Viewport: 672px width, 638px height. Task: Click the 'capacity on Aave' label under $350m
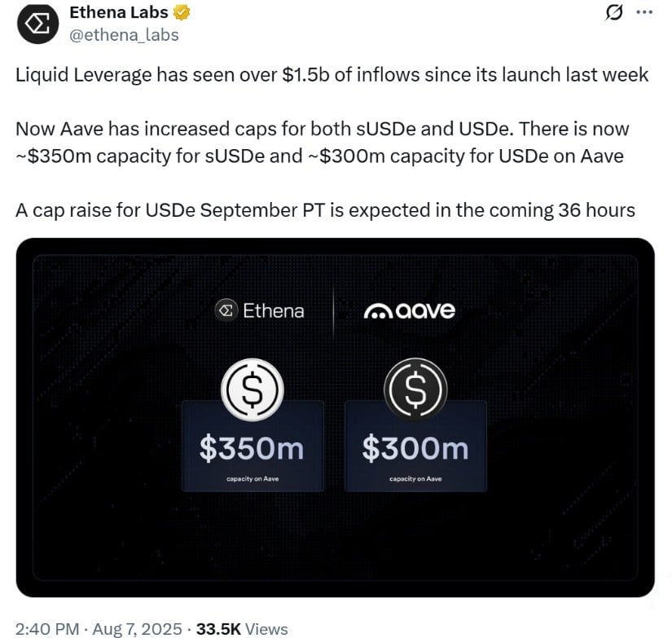tap(253, 478)
